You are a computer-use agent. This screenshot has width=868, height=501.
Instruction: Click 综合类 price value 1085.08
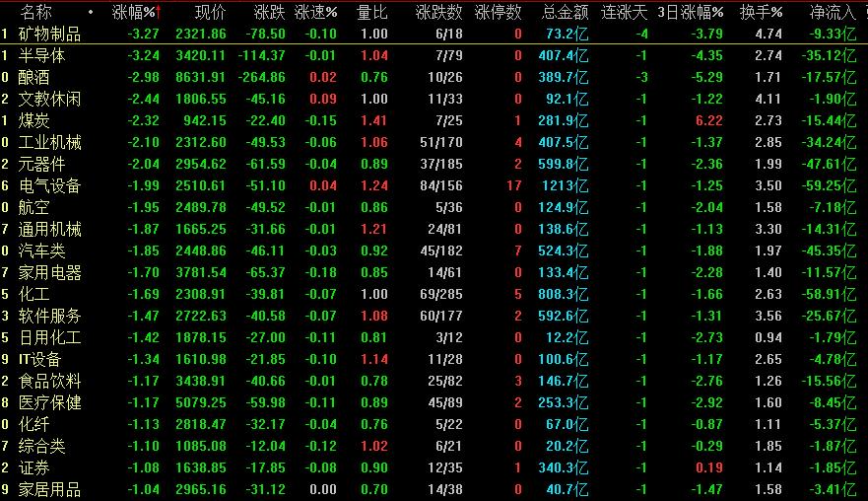coord(201,446)
